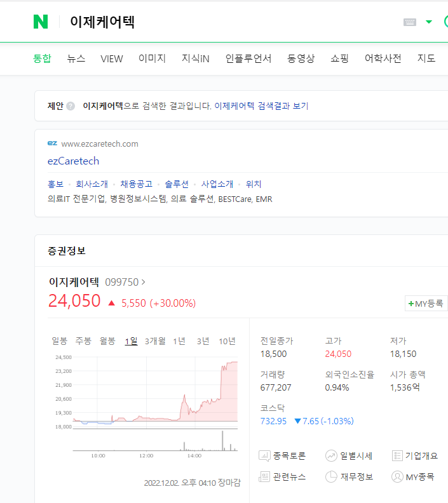Open the ezCaretech site title link
448x503 pixels.
tap(73, 161)
